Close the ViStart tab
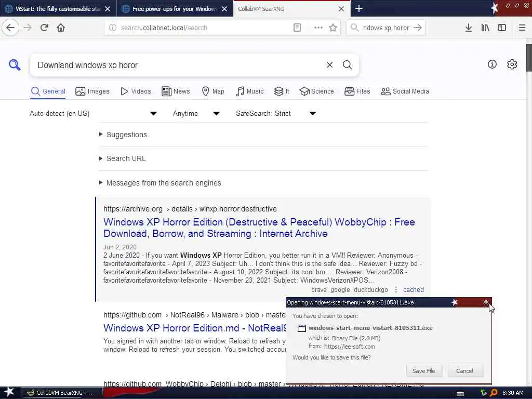This screenshot has height=399, width=532. tap(107, 9)
